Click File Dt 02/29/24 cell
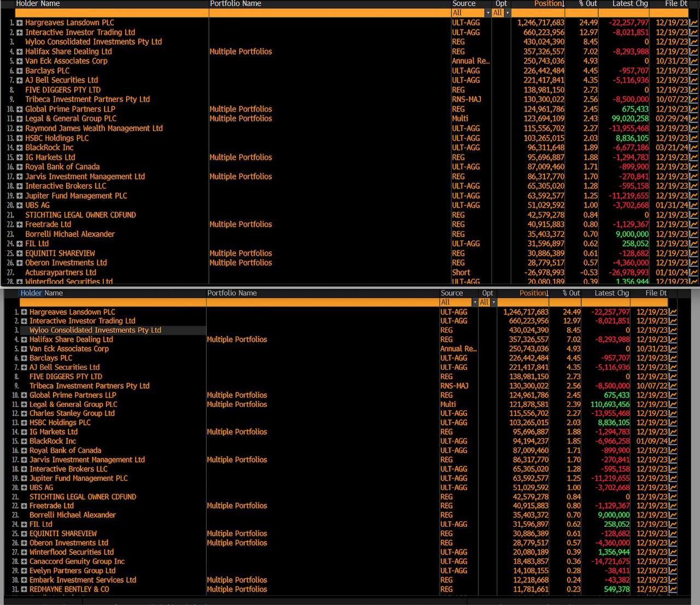This screenshot has height=605, width=700. [672, 119]
